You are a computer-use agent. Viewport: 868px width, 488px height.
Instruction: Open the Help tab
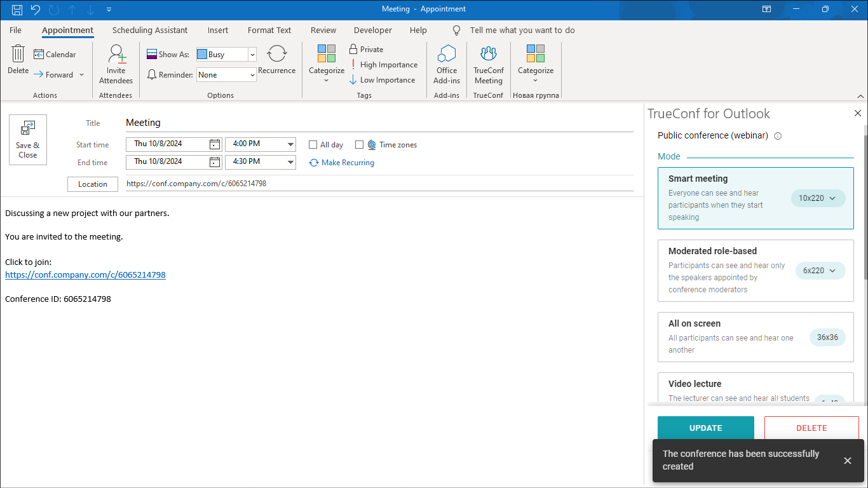(419, 30)
